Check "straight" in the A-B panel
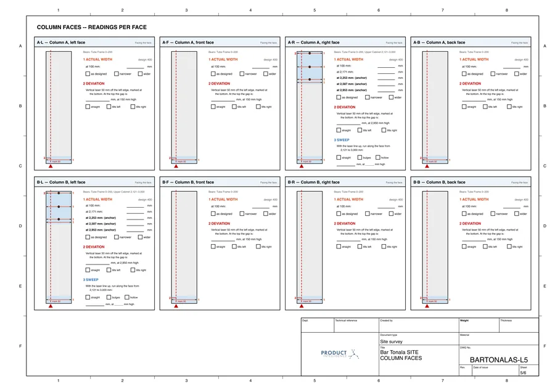Screen dimensions: 555x392 tap(464, 107)
